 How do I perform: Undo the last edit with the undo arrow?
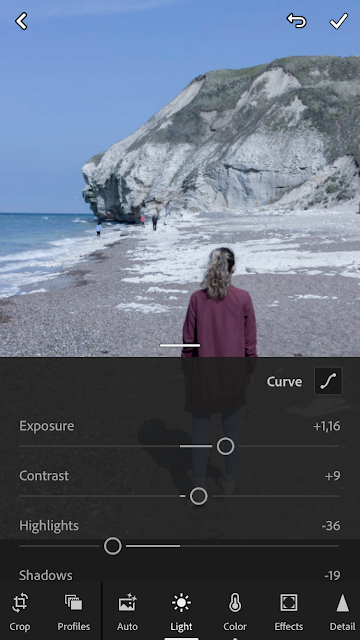296,21
